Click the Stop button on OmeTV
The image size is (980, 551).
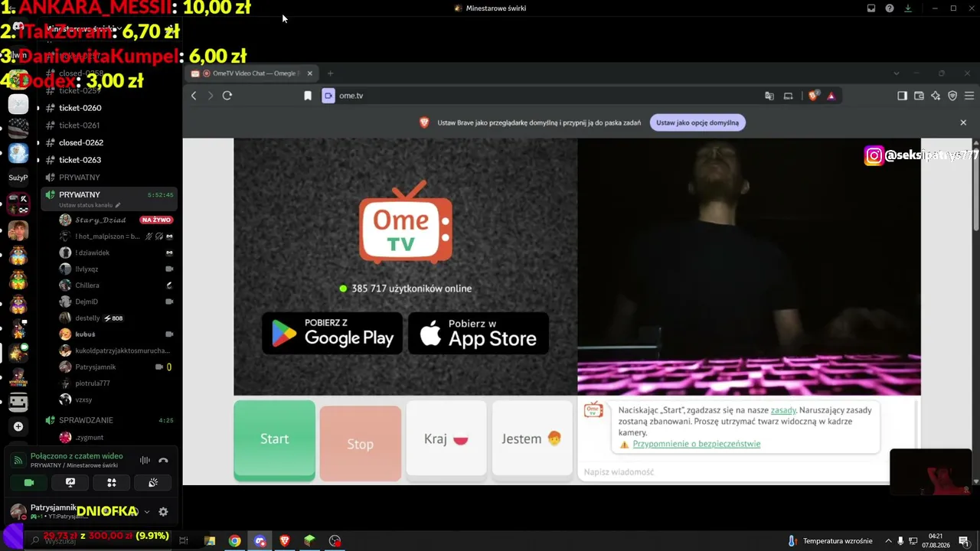click(x=360, y=444)
